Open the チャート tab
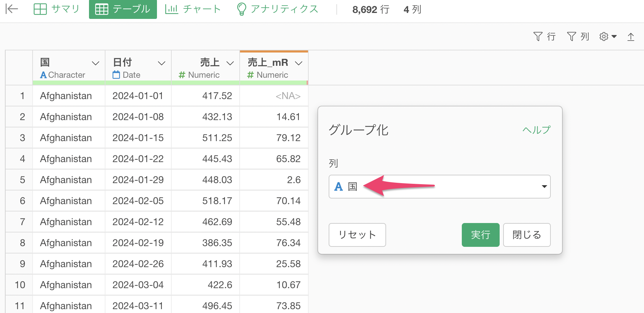The height and width of the screenshot is (313, 644). pos(193,9)
